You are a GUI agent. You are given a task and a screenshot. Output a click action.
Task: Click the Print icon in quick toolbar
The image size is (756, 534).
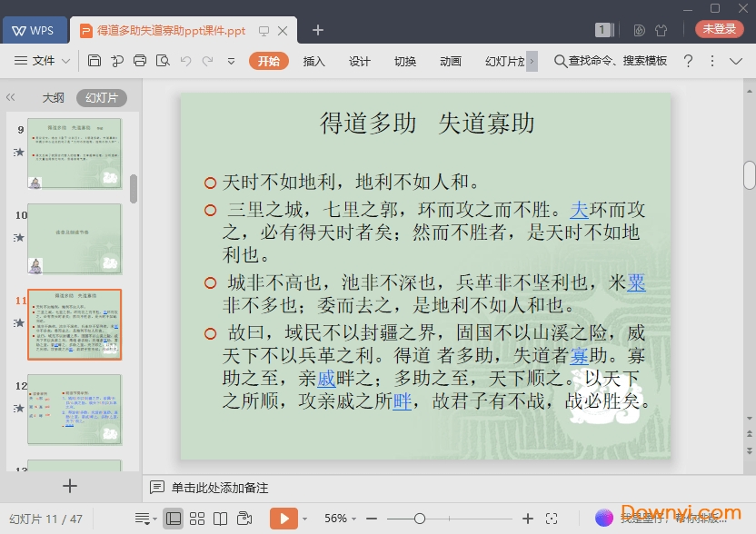[139, 61]
